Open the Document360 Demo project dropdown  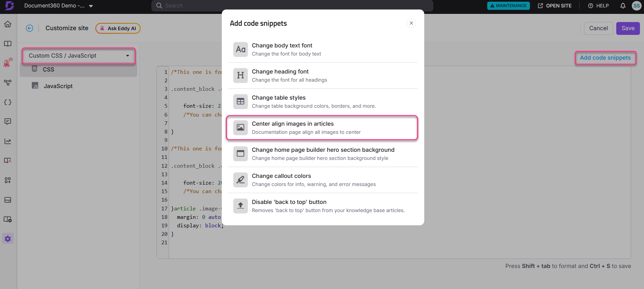click(x=59, y=6)
